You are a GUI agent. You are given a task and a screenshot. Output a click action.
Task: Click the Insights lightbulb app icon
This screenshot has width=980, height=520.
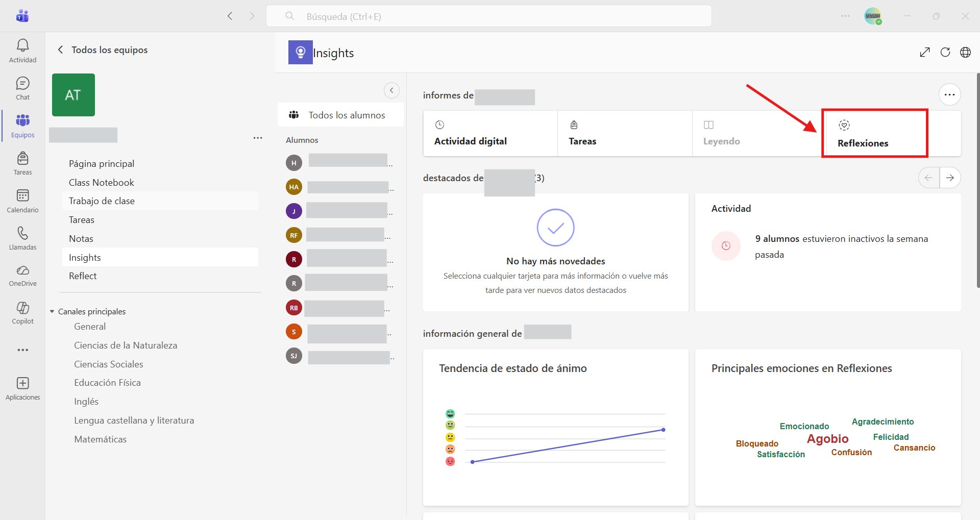click(x=300, y=52)
